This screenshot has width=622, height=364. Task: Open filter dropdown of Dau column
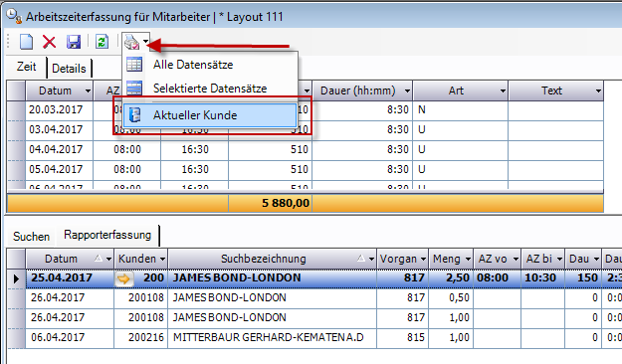596,260
